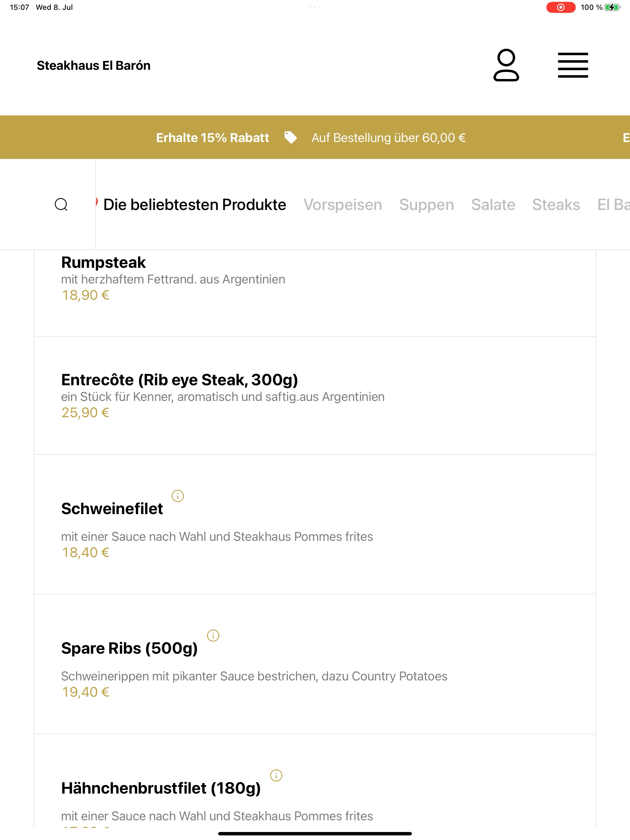Tap the Erhalte 15% Rabatt banner text
Screen dimensions: 630x840
click(x=212, y=137)
